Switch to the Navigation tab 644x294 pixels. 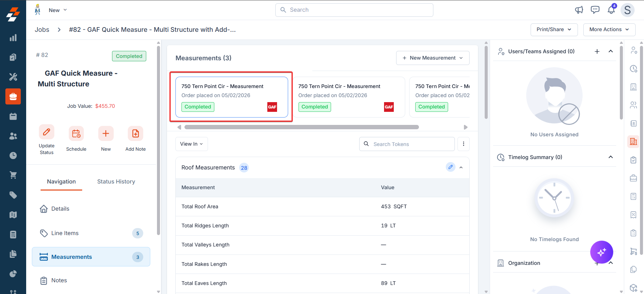61,181
